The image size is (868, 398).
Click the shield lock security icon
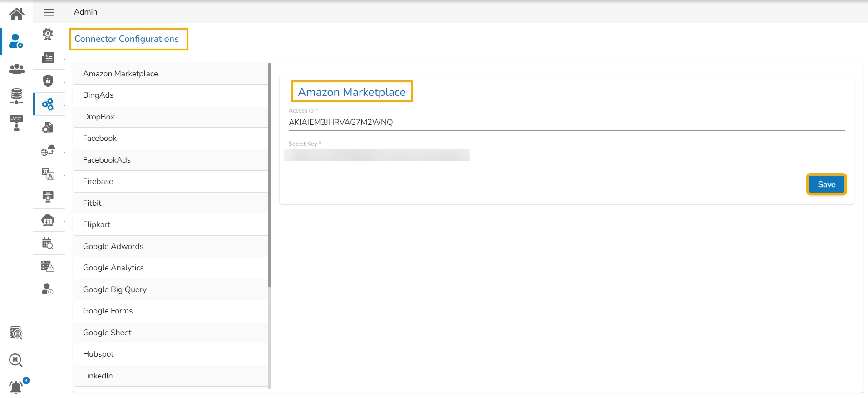(48, 81)
